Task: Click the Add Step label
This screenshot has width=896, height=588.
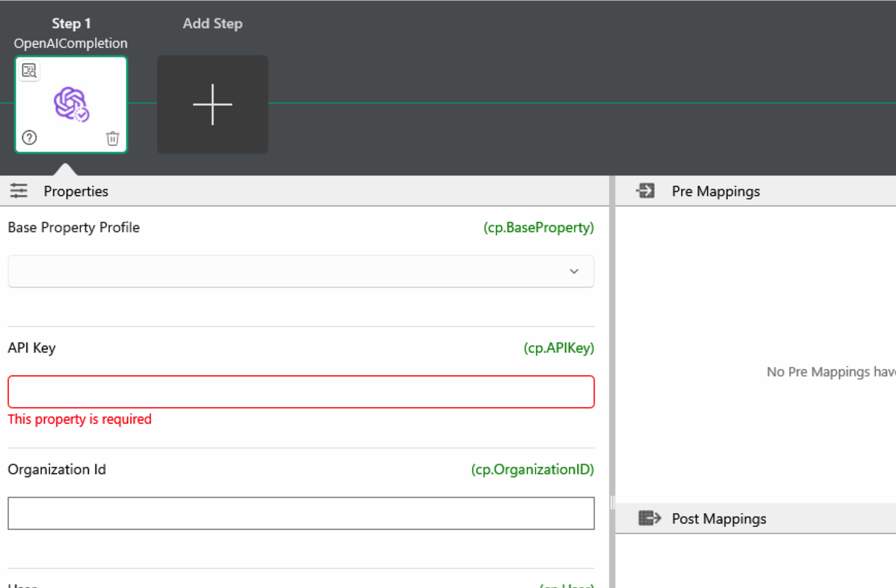Action: pyautogui.click(x=212, y=24)
